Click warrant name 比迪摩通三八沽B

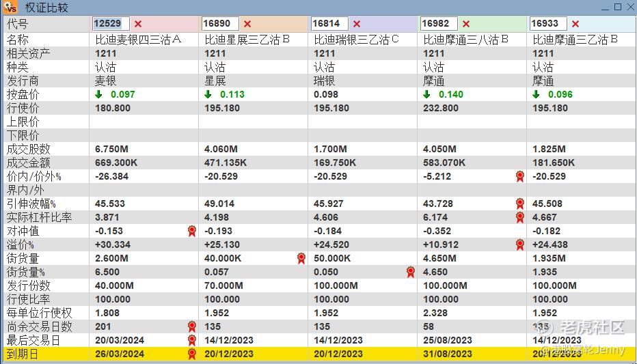click(465, 40)
